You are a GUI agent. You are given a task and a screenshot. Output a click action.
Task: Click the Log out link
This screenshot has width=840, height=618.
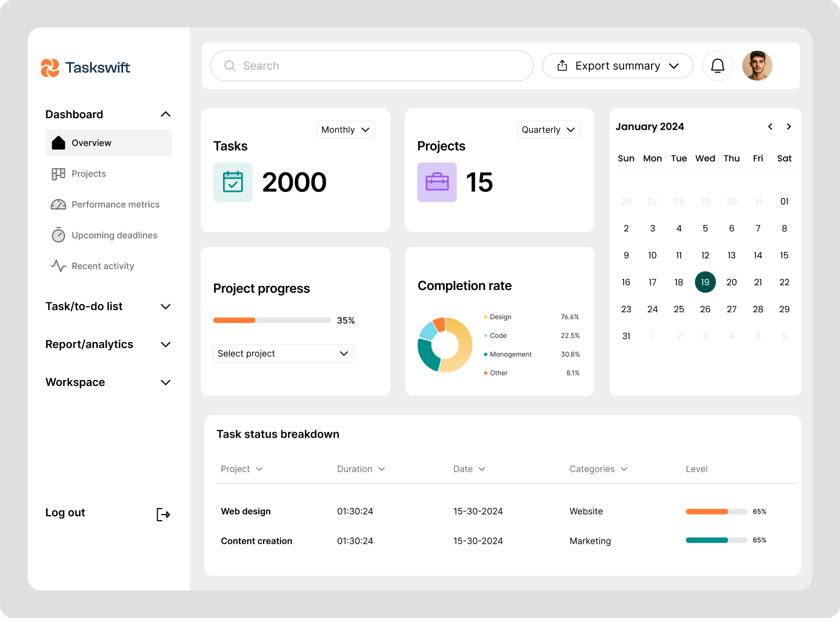65,512
